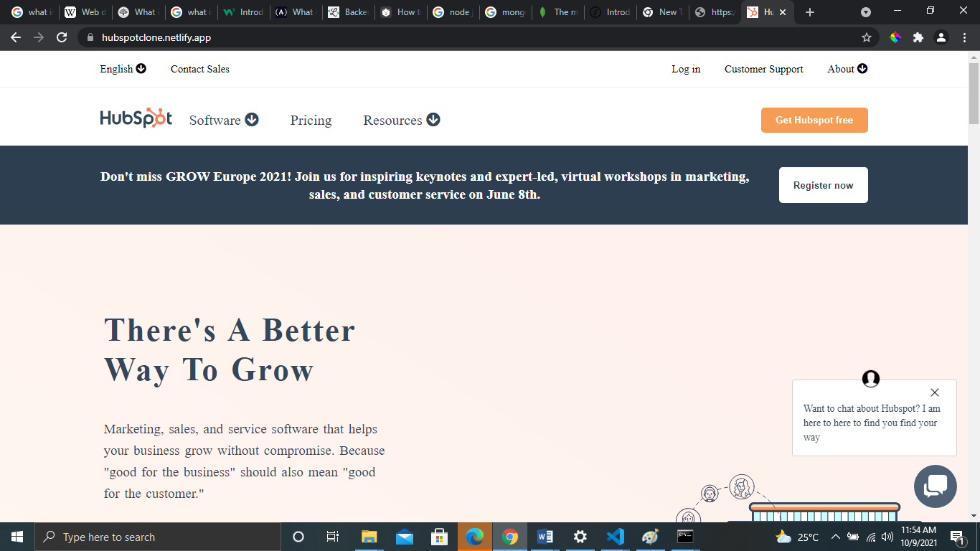This screenshot has width=980, height=551.
Task: Switch to the How t tab
Action: [x=402, y=12]
